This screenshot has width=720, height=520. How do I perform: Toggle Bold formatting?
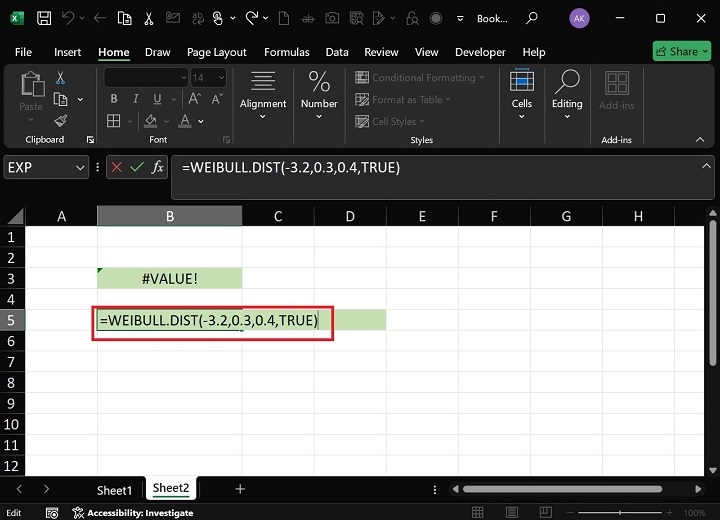click(x=114, y=99)
